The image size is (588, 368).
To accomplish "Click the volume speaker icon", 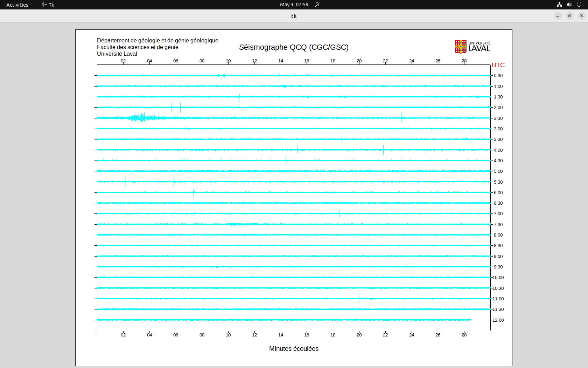I will coord(569,5).
